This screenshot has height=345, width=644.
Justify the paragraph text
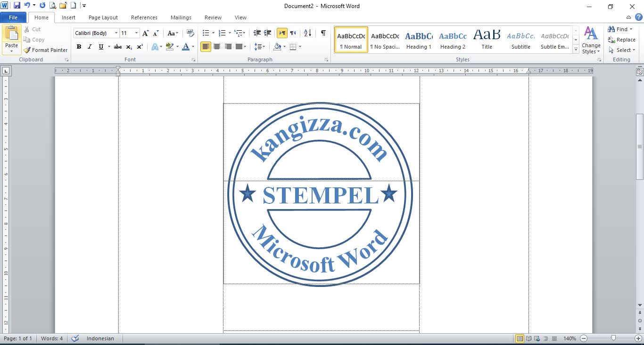pyautogui.click(x=239, y=47)
